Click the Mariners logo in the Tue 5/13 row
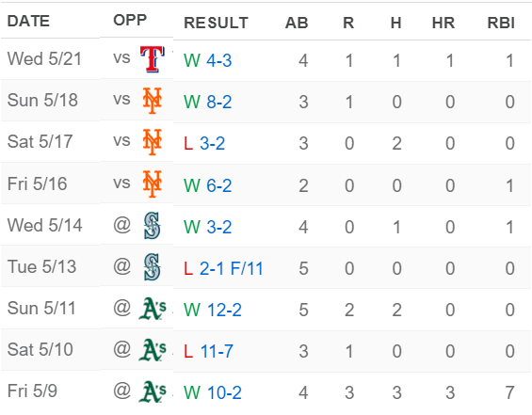 point(152,267)
